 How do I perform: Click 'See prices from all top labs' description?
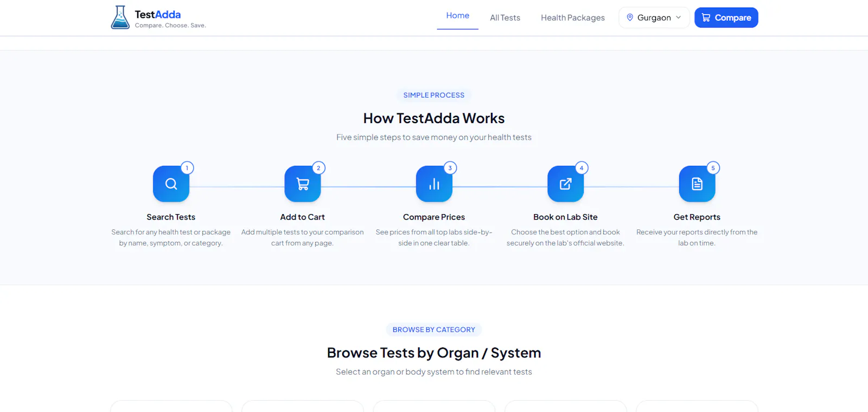(434, 237)
